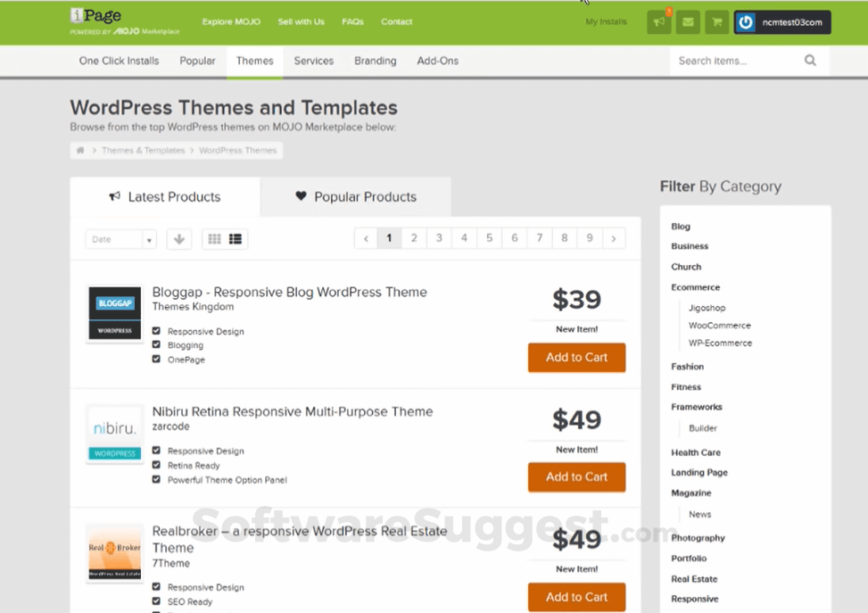Image resolution: width=868 pixels, height=613 pixels.
Task: Toggle SEO Ready on Realbroker theme
Action: coord(155,601)
